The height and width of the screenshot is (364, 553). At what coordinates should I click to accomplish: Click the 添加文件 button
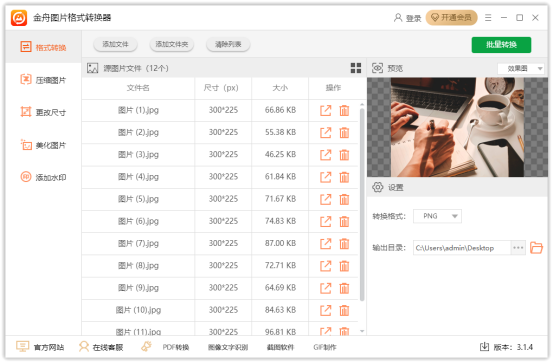[x=115, y=44]
